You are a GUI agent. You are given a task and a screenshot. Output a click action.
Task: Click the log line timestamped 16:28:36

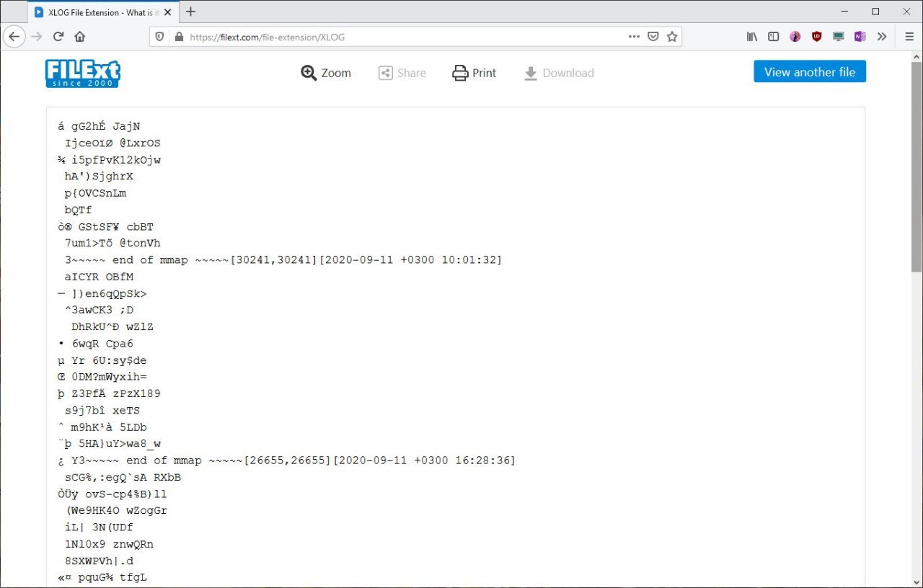pos(287,460)
